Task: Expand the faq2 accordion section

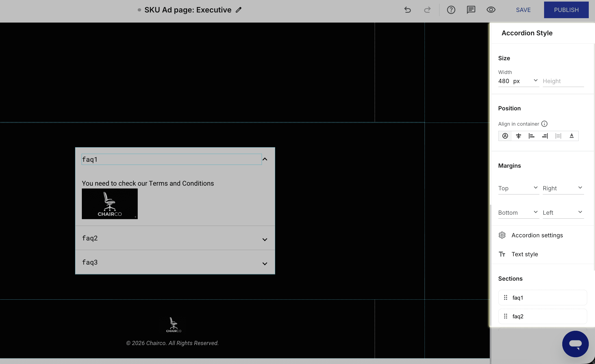Action: pos(265,239)
